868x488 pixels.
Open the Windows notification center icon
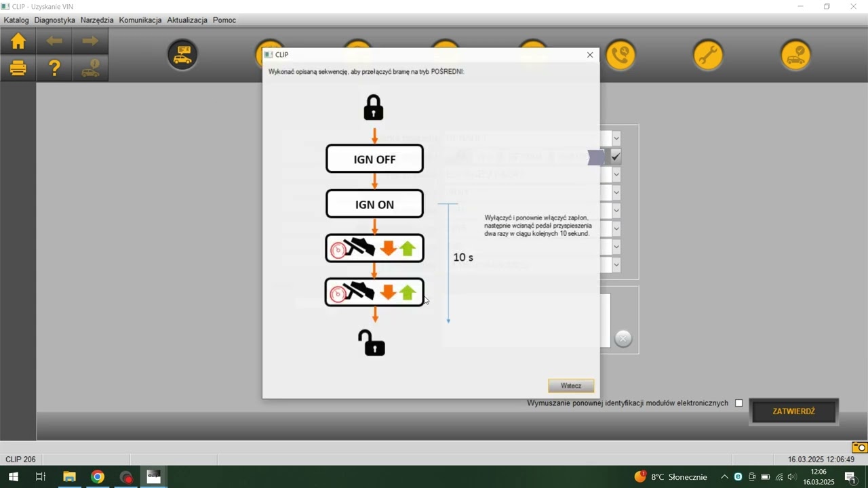tap(851, 477)
